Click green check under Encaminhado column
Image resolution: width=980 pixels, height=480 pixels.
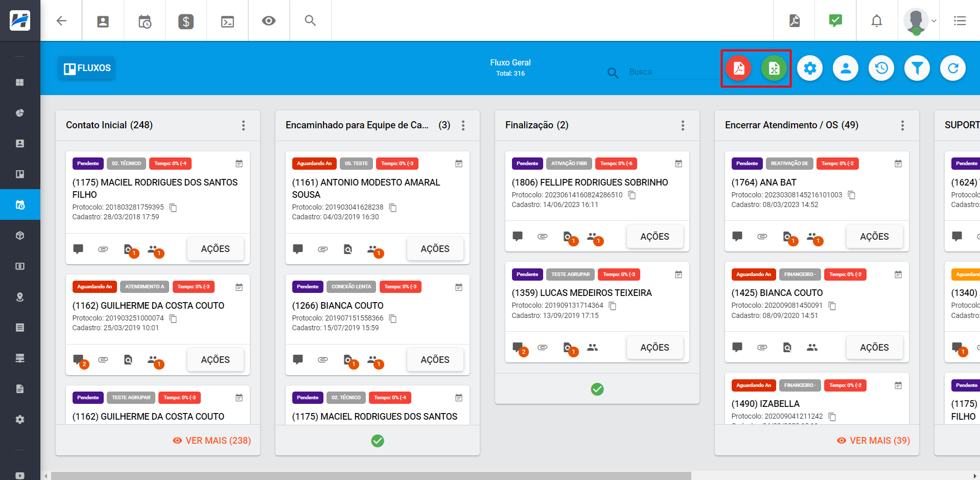click(x=378, y=441)
